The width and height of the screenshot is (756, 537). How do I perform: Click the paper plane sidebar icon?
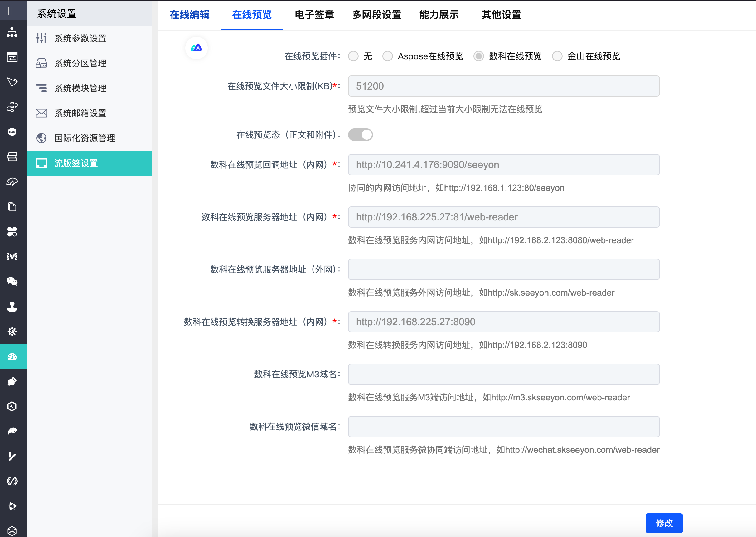tap(12, 82)
